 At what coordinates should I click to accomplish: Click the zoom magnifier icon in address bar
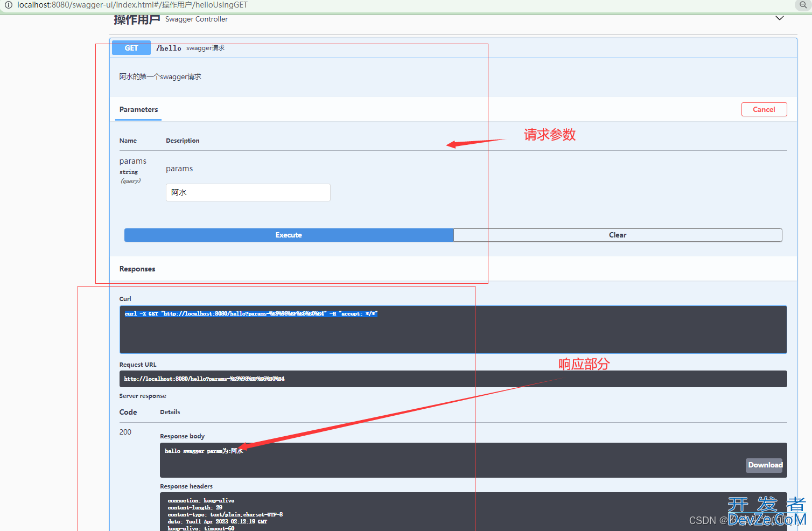(x=803, y=5)
